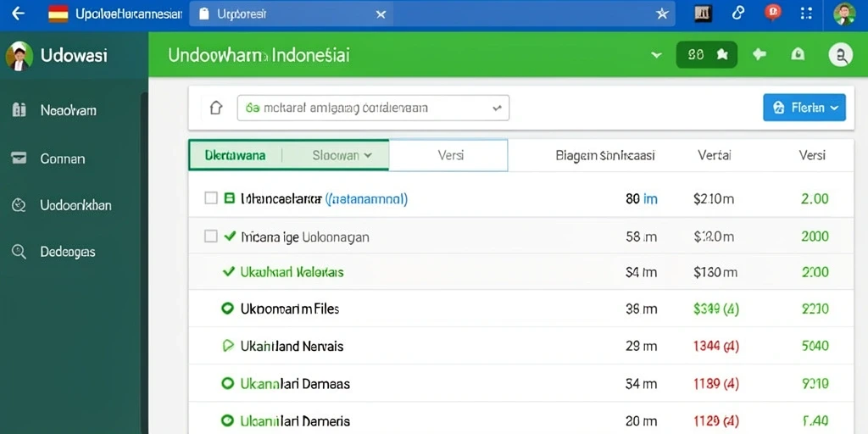The width and height of the screenshot is (868, 434).
Task: Open the browser apps grid icon
Action: pyautogui.click(x=807, y=14)
